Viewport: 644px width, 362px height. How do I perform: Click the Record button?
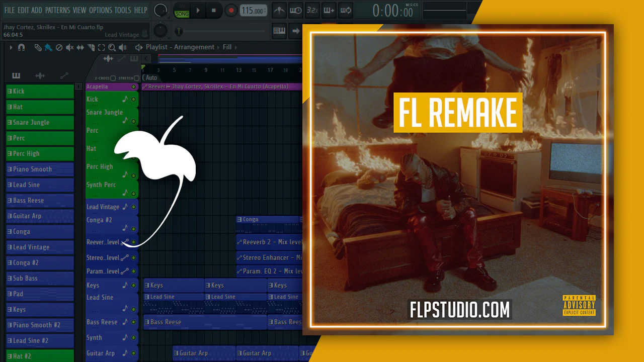coord(231,10)
